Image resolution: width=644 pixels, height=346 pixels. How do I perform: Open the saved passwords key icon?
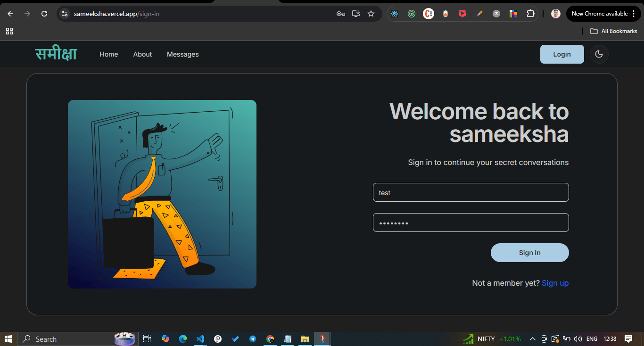tap(341, 14)
